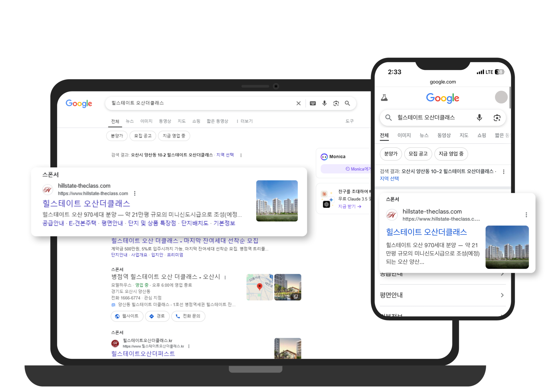Image resolution: width=555 pixels, height=392 pixels.
Task: Click the 지역 선택 link on laptop results
Action: point(225,155)
